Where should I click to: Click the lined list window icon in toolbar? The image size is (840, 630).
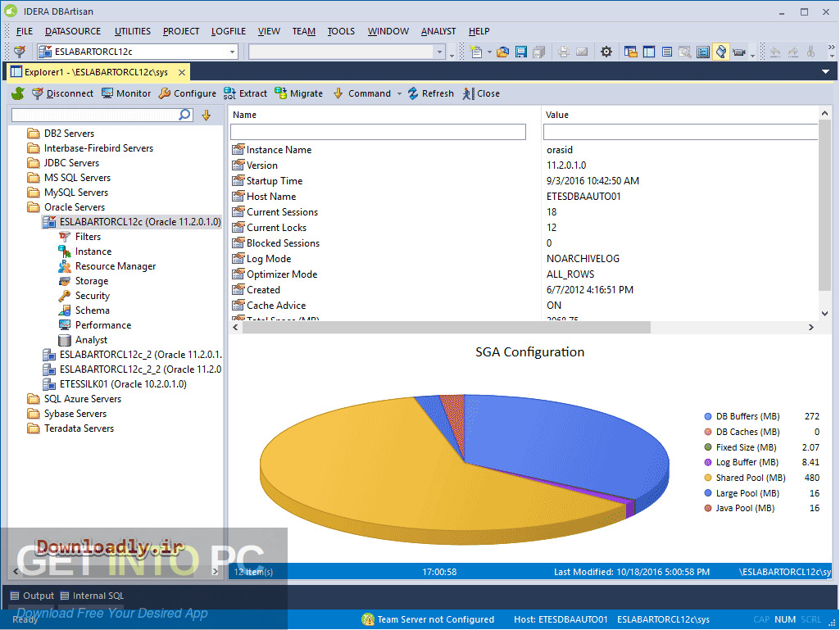(667, 52)
